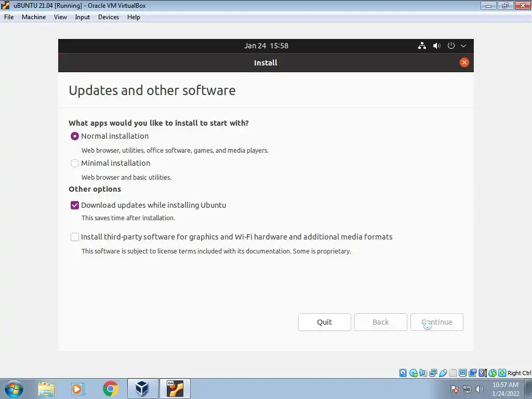
Task: Click the optical disk indicator icon
Action: [x=413, y=373]
